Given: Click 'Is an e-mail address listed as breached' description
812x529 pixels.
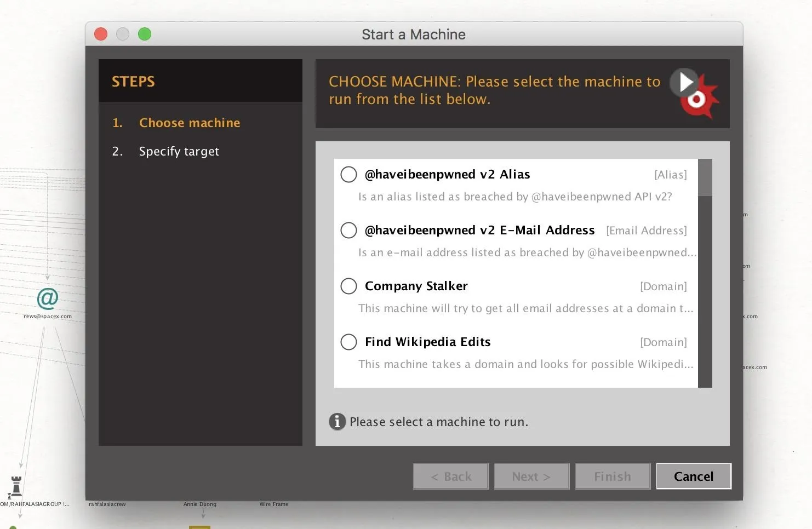Looking at the screenshot, I should [527, 252].
